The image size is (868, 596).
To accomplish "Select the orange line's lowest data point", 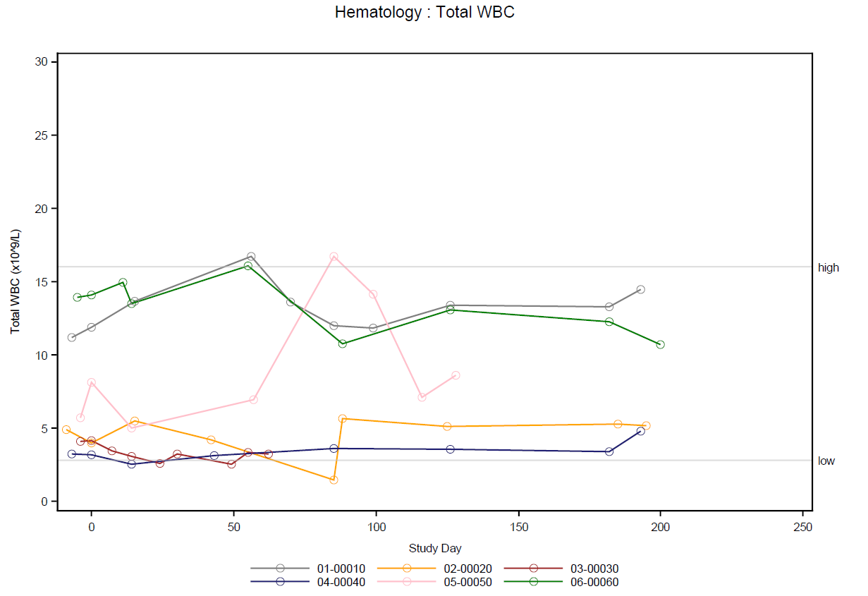I will coord(334,480).
